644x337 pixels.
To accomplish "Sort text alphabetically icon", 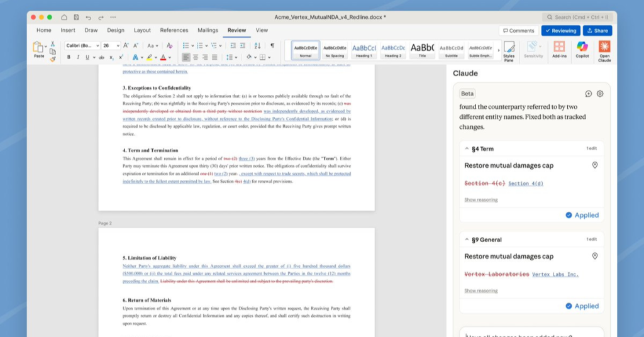I will tap(257, 45).
